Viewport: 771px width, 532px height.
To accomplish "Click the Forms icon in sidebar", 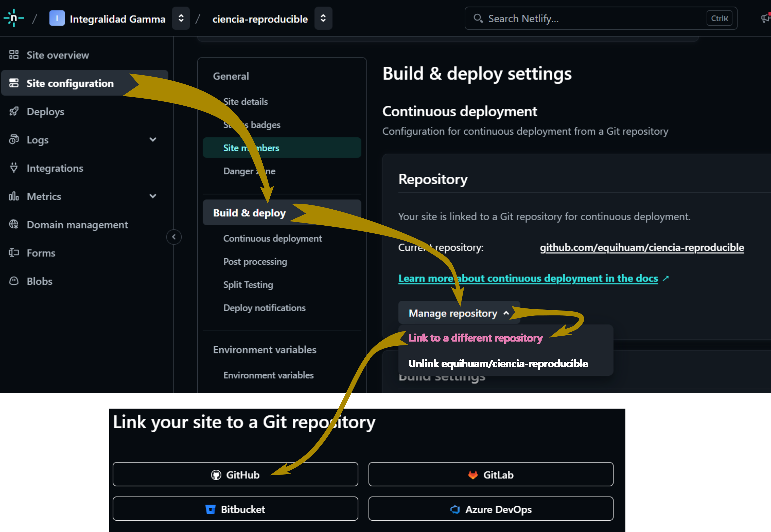I will (14, 253).
